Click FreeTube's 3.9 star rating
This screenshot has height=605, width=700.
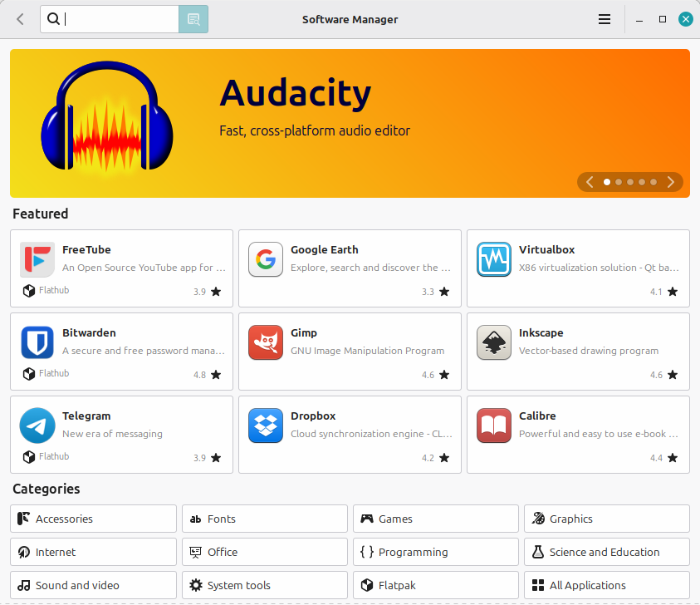(207, 292)
